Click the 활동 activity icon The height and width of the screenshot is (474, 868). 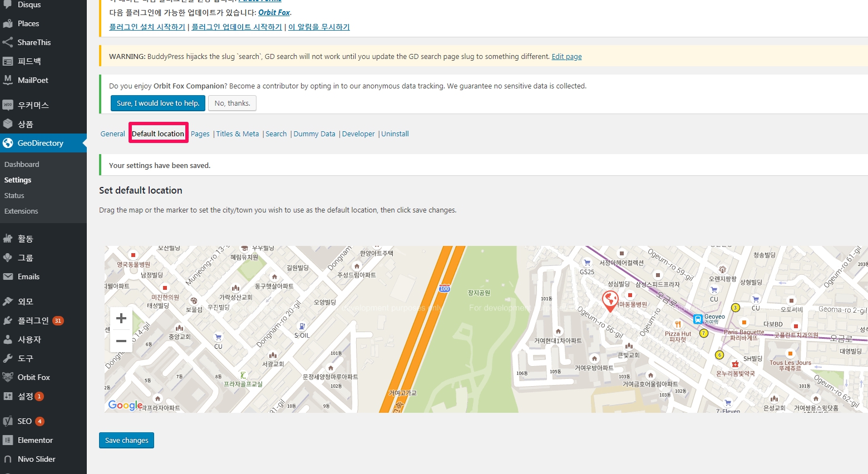(x=8, y=239)
